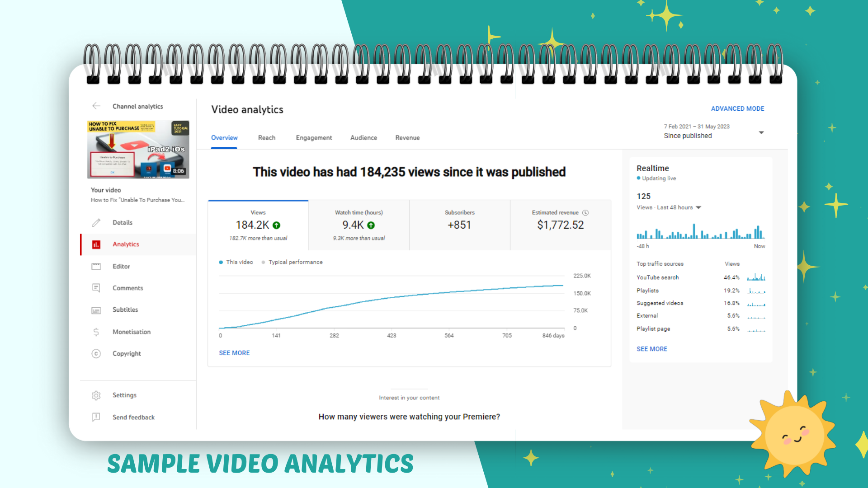The image size is (868, 488).
Task: Click the Monetisation dollar icon
Action: coord(96,332)
